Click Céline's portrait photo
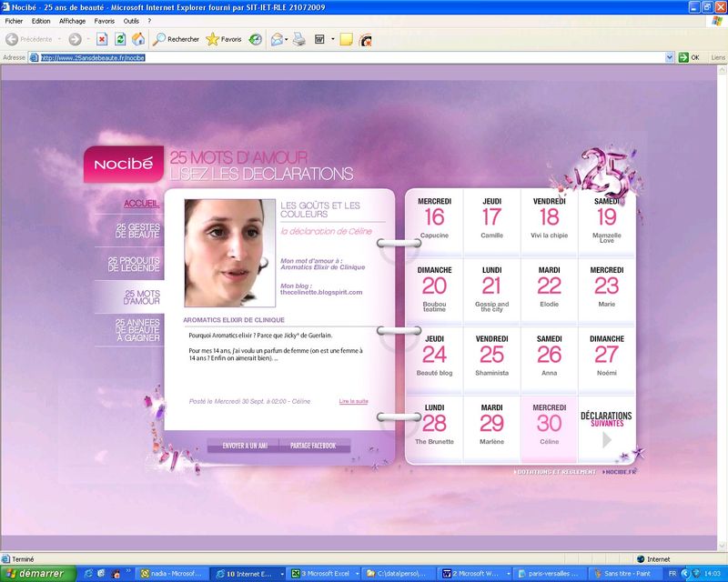 230,253
